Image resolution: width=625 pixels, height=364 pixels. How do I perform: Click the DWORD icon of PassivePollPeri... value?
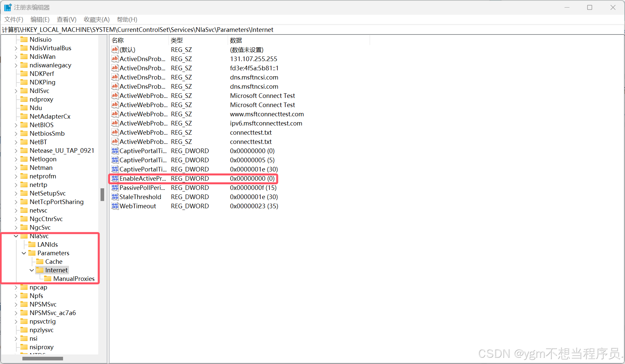pos(115,188)
